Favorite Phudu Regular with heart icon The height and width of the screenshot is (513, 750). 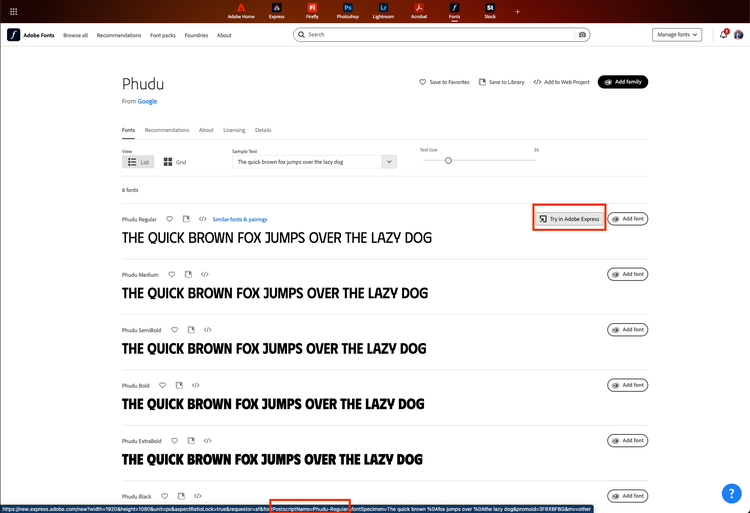169,219
